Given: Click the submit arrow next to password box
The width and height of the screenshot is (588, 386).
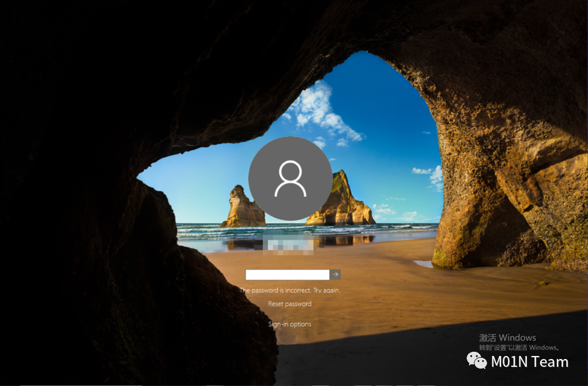Looking at the screenshot, I should [335, 274].
